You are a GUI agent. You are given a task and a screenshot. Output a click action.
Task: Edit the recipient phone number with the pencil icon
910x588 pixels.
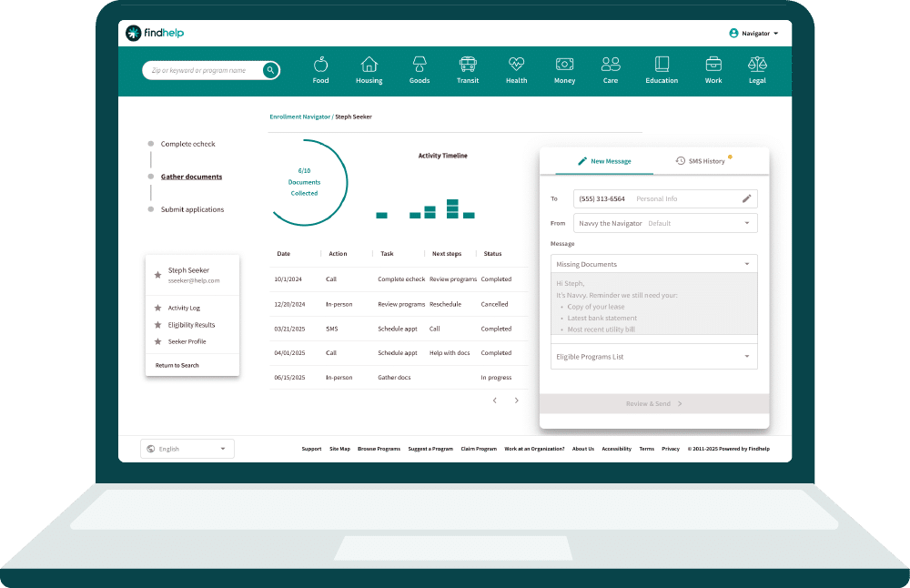[x=747, y=198]
